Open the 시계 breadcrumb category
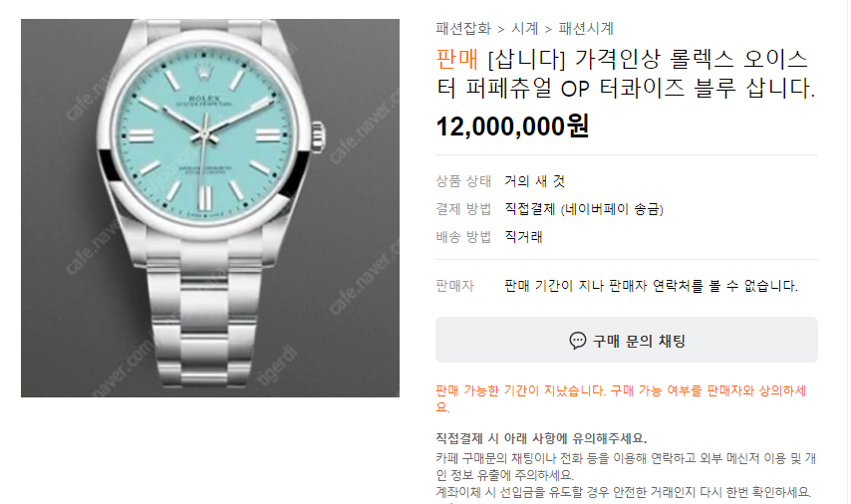Screen dimensions: 851x504 (x=525, y=28)
